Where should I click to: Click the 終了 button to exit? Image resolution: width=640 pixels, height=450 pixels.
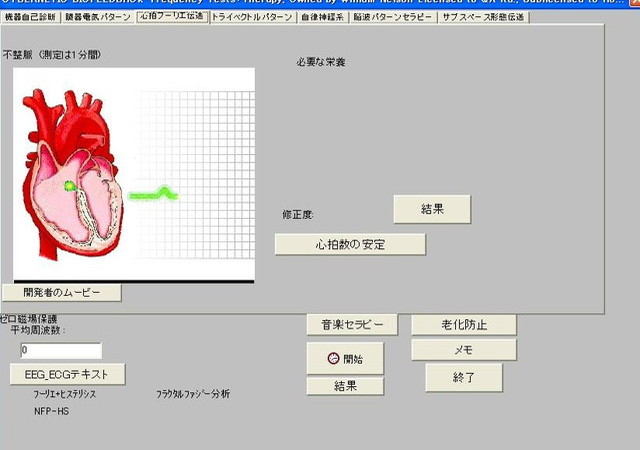(464, 378)
